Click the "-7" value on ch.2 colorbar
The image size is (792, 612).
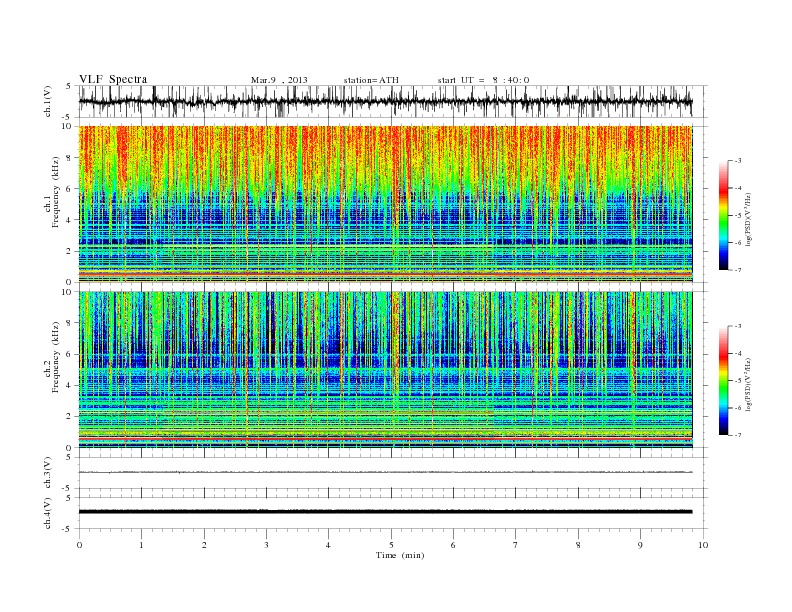click(738, 435)
